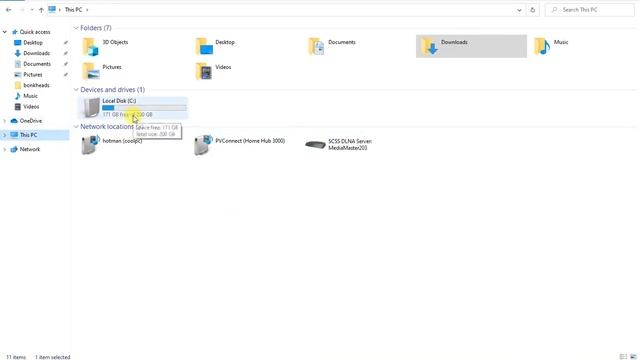Collapse the Quick access tree node
This screenshot has width=640, height=360.
point(5,32)
